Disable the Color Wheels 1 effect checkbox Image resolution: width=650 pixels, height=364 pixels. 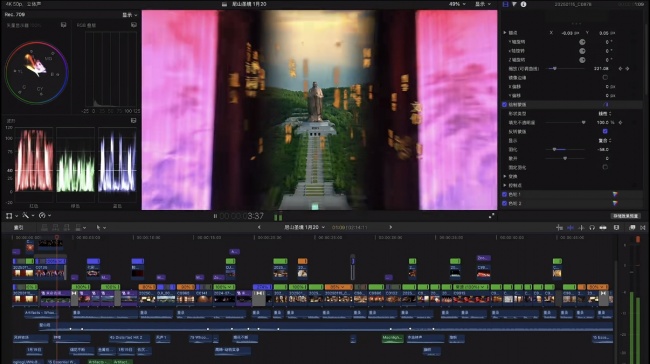pyautogui.click(x=504, y=194)
